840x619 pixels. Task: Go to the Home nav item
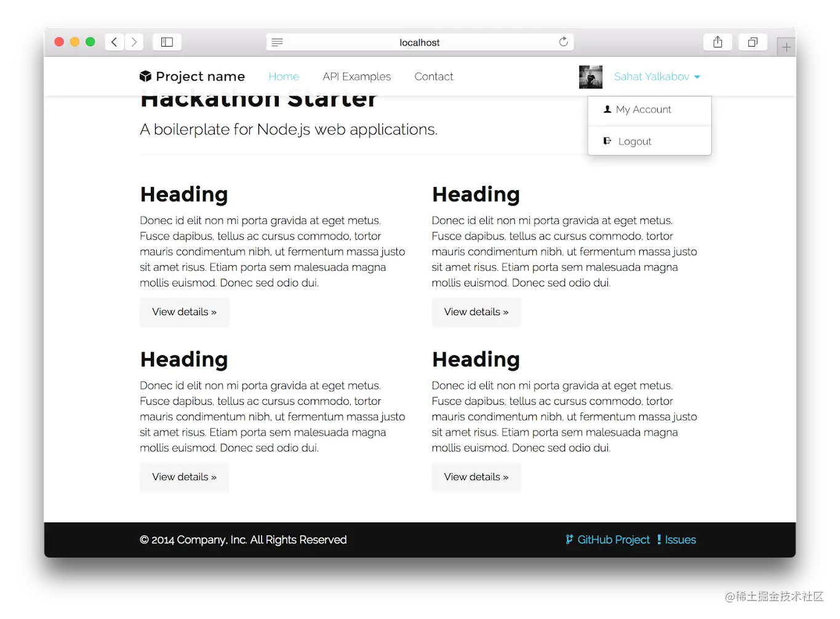(x=284, y=76)
